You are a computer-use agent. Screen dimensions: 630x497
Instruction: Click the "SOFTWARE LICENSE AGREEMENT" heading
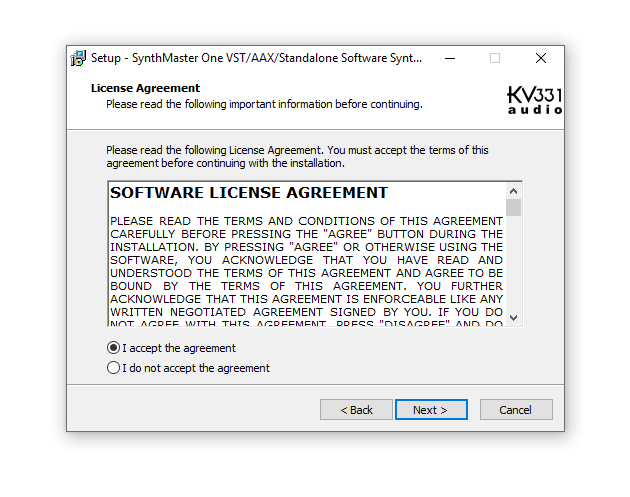pos(249,193)
